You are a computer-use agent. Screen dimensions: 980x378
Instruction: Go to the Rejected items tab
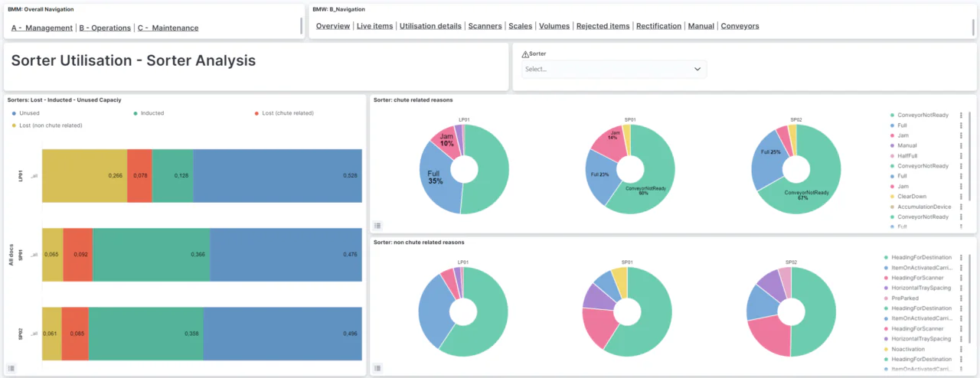click(603, 26)
